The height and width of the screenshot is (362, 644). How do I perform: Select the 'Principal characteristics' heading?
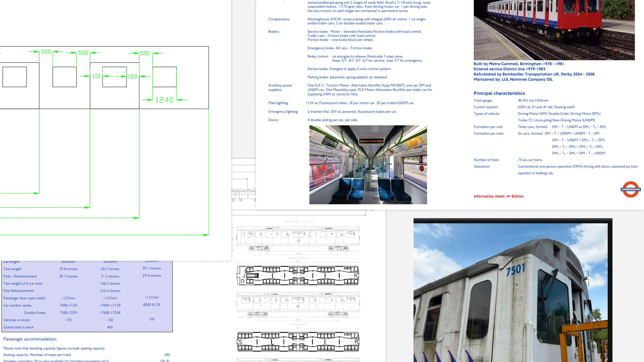point(499,93)
